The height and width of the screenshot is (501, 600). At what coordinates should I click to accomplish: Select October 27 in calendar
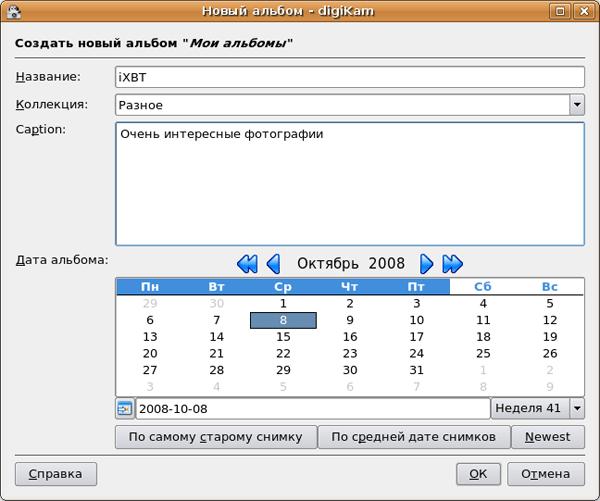(150, 370)
